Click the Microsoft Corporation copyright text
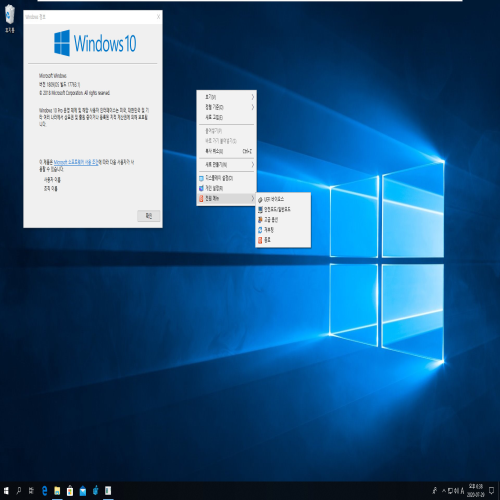 point(74,93)
